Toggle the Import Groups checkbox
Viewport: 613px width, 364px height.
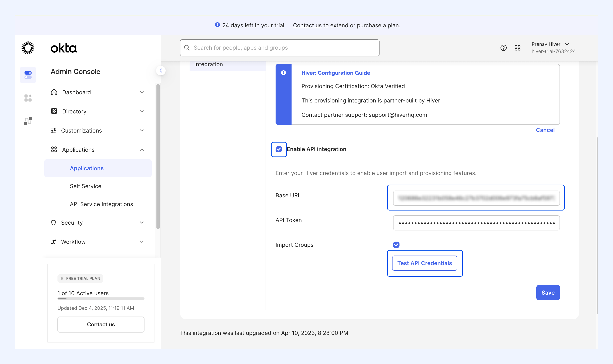tap(396, 245)
